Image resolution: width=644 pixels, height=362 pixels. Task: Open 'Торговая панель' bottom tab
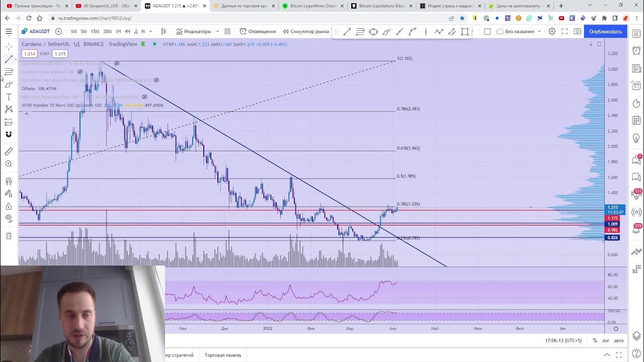223,355
